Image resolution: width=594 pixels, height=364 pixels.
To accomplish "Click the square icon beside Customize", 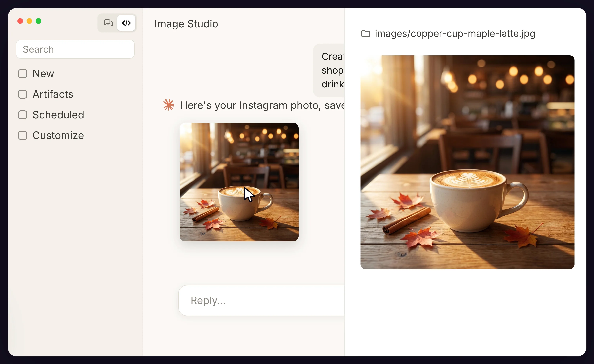I will [23, 135].
